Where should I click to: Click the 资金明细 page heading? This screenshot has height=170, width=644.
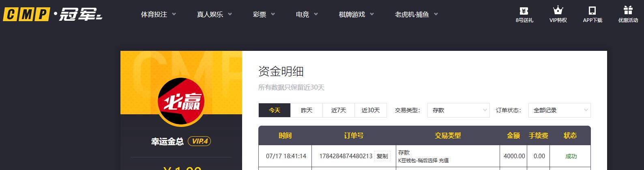click(x=281, y=72)
